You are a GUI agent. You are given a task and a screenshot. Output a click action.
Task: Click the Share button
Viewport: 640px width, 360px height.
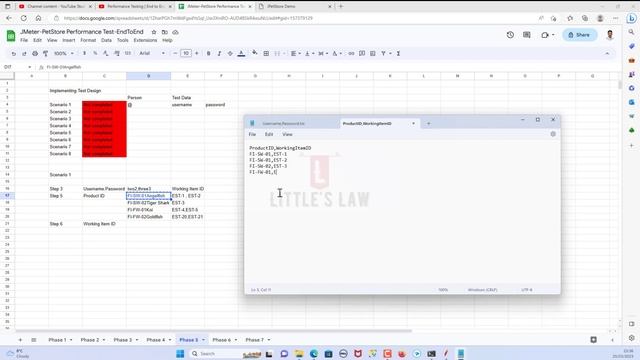click(x=579, y=35)
